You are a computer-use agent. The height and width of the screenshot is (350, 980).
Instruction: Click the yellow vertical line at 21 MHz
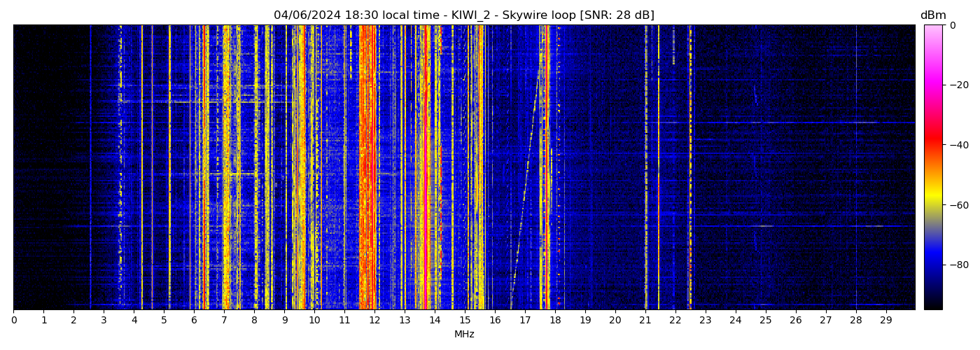pos(645,168)
